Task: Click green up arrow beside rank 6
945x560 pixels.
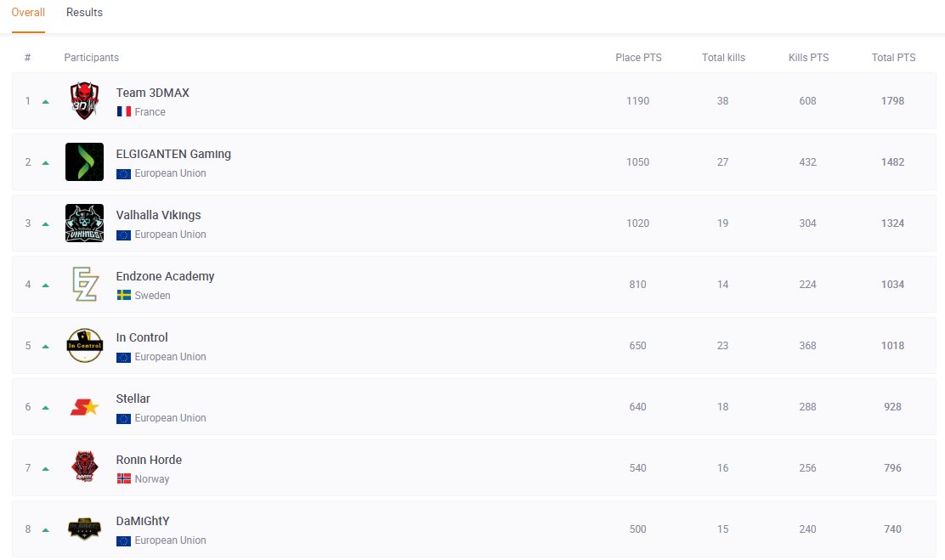Action: click(x=45, y=408)
